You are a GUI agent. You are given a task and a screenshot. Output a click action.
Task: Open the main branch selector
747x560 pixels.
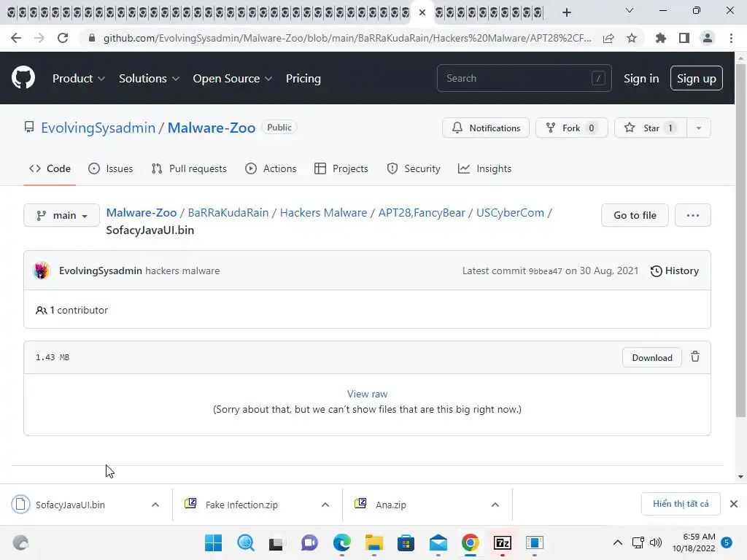tap(61, 215)
